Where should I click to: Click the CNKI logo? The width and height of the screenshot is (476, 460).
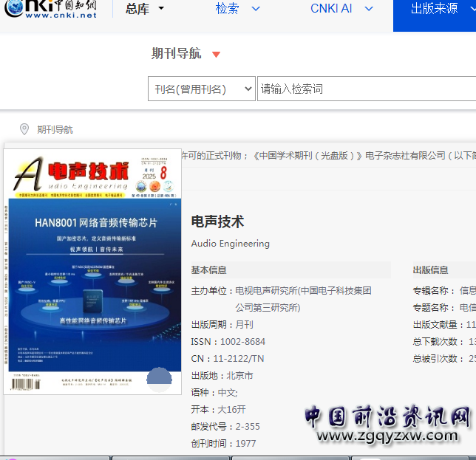tap(50, 9)
